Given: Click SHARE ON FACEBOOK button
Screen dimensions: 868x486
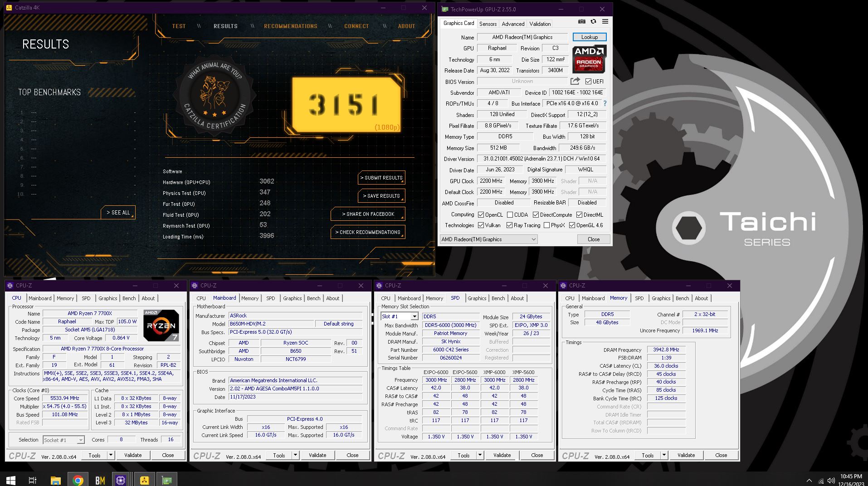Looking at the screenshot, I should tap(368, 214).
